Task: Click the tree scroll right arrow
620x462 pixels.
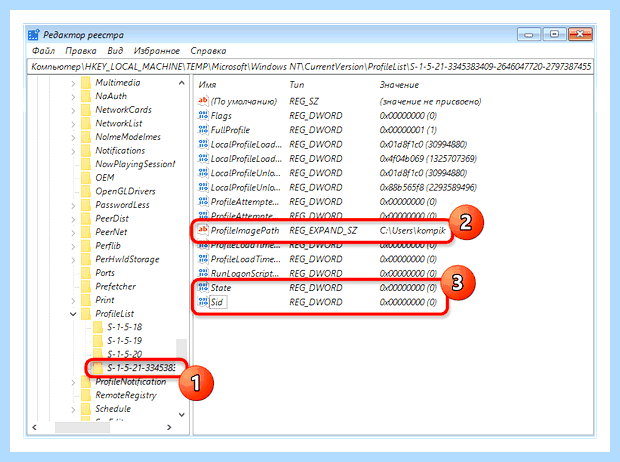Action: pos(169,427)
